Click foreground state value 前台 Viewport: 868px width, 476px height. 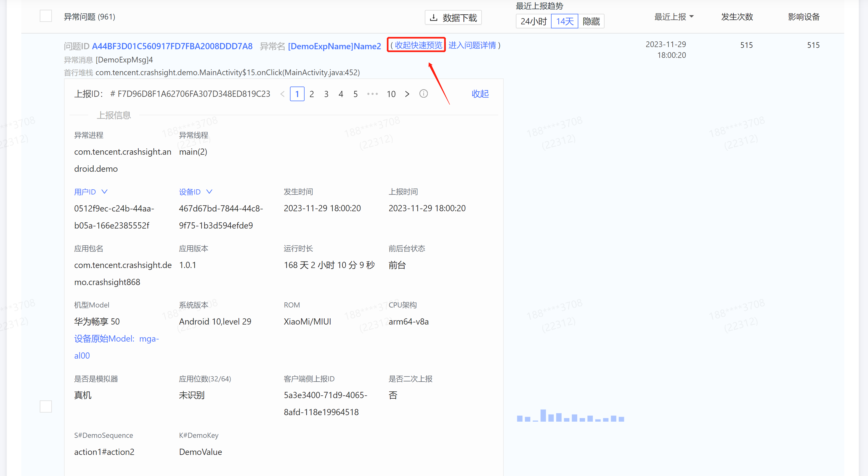(x=397, y=265)
